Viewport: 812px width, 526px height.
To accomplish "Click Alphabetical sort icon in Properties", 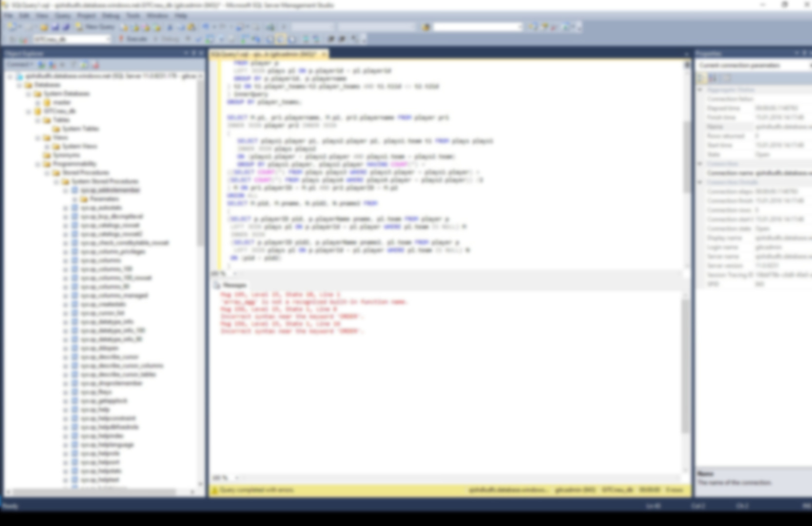I will (713, 78).
